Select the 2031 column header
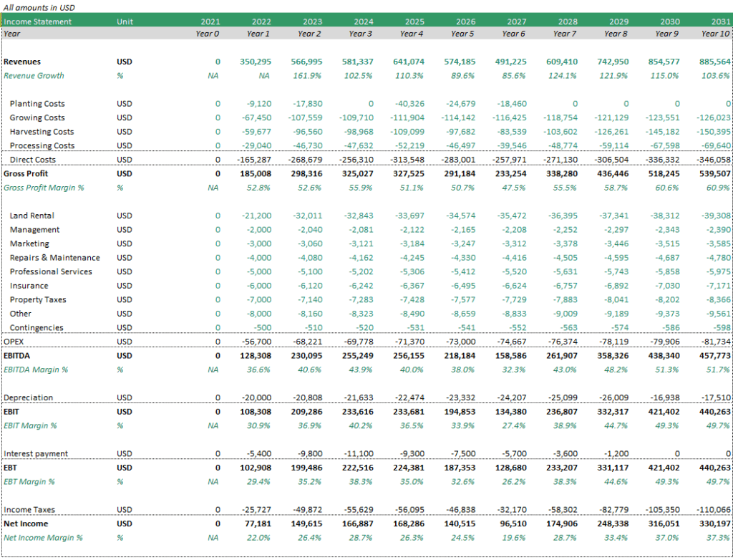Screen dimensions: 733x560 (x=721, y=21)
